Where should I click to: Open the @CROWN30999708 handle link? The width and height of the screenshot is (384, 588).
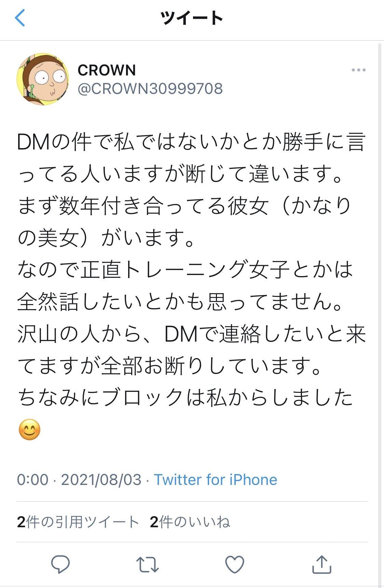[x=150, y=89]
